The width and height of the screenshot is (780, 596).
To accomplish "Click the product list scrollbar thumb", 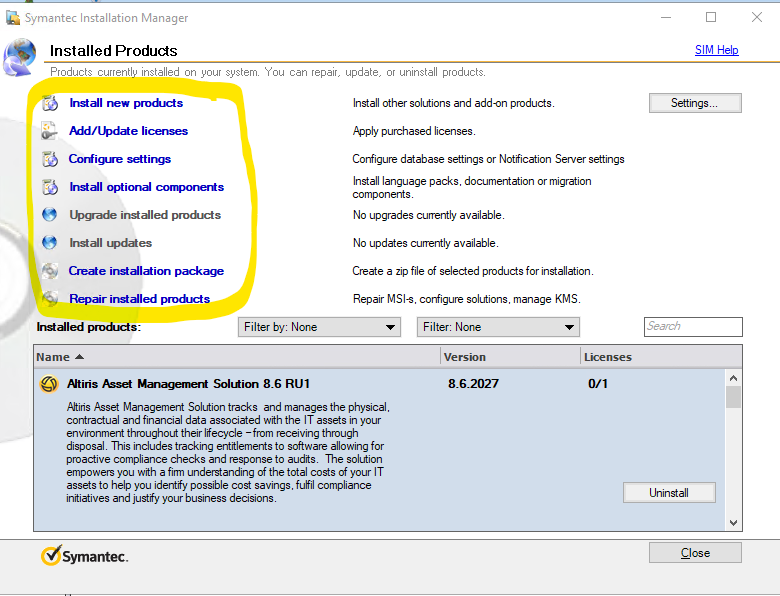I will point(733,397).
